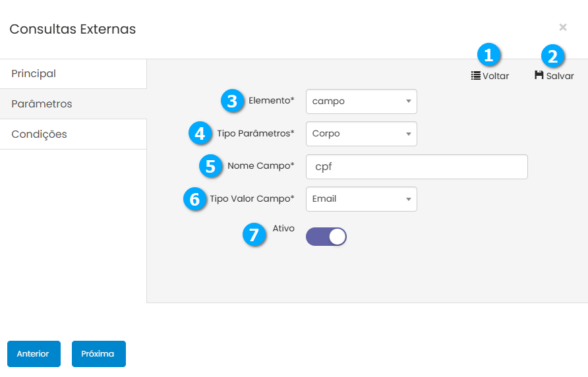The height and width of the screenshot is (377, 588).
Task: Click the floppy disk Salvar icon
Action: [539, 76]
